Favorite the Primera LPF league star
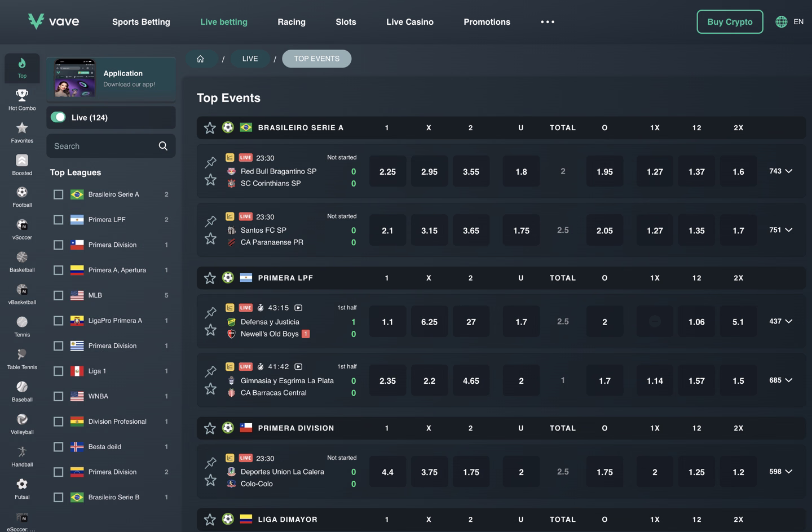Image resolution: width=812 pixels, height=532 pixels. tap(210, 278)
